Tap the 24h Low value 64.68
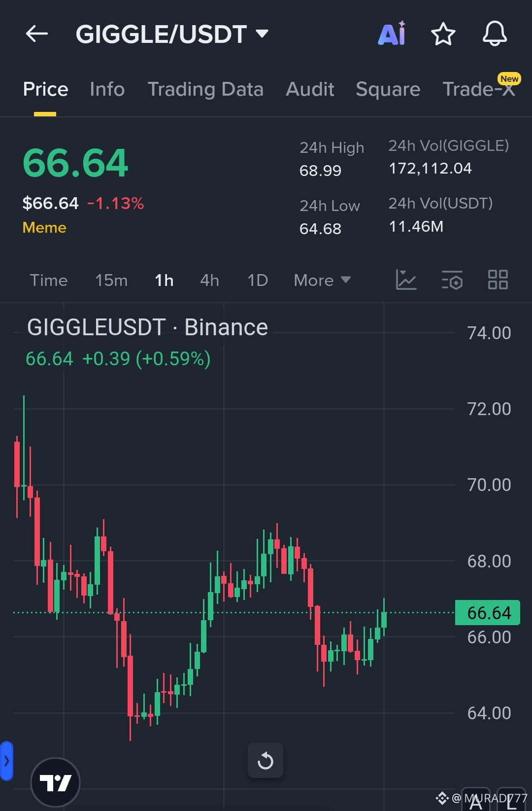This screenshot has width=532, height=811. pos(320,229)
